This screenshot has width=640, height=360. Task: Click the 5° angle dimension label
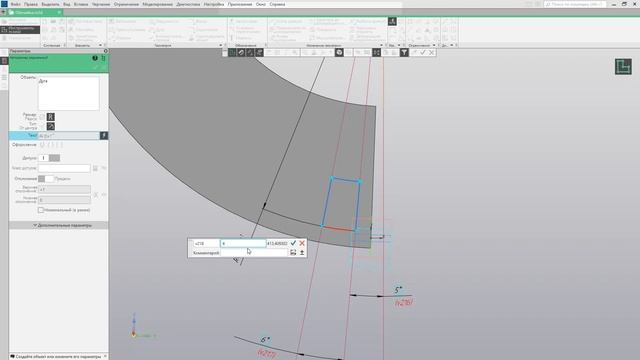pos(398,290)
